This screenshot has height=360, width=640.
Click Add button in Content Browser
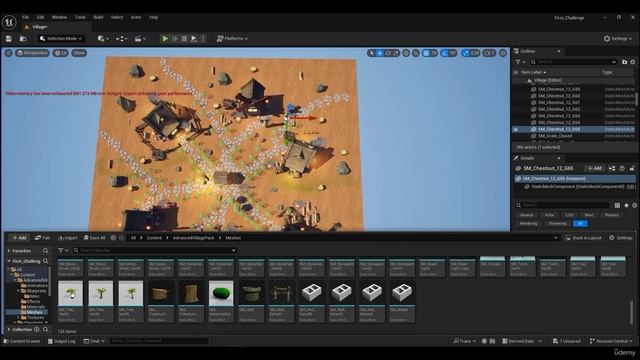click(x=19, y=238)
